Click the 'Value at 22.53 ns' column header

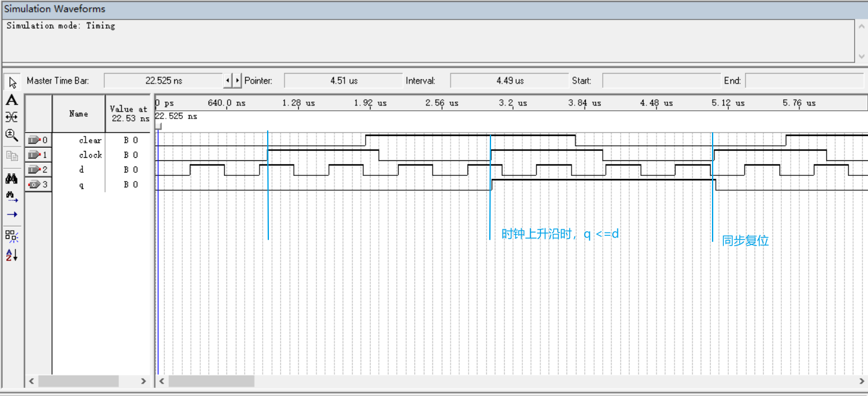click(x=128, y=113)
